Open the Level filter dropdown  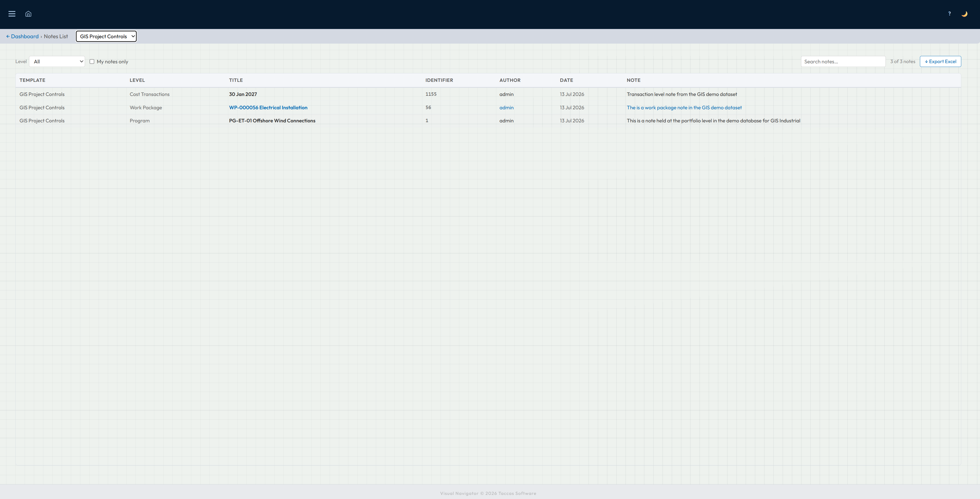pyautogui.click(x=57, y=62)
